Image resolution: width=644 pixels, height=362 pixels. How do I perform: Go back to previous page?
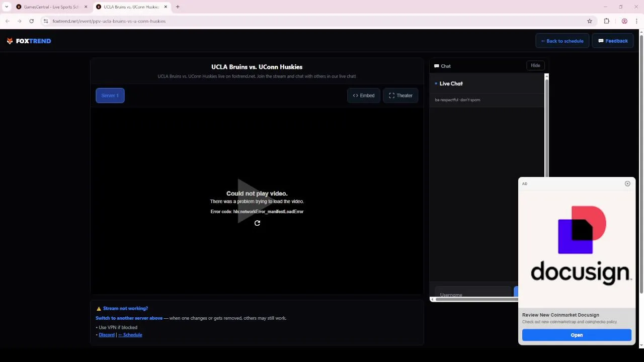point(8,21)
